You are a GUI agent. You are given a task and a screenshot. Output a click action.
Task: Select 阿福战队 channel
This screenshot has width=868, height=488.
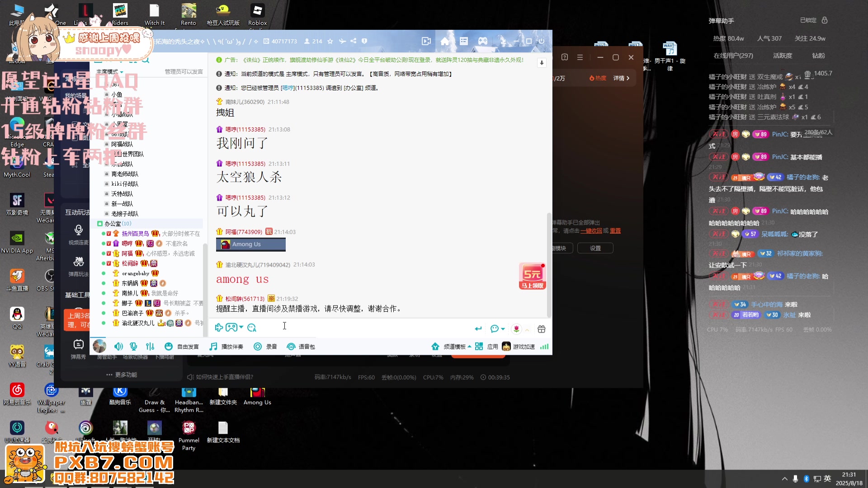point(122,144)
